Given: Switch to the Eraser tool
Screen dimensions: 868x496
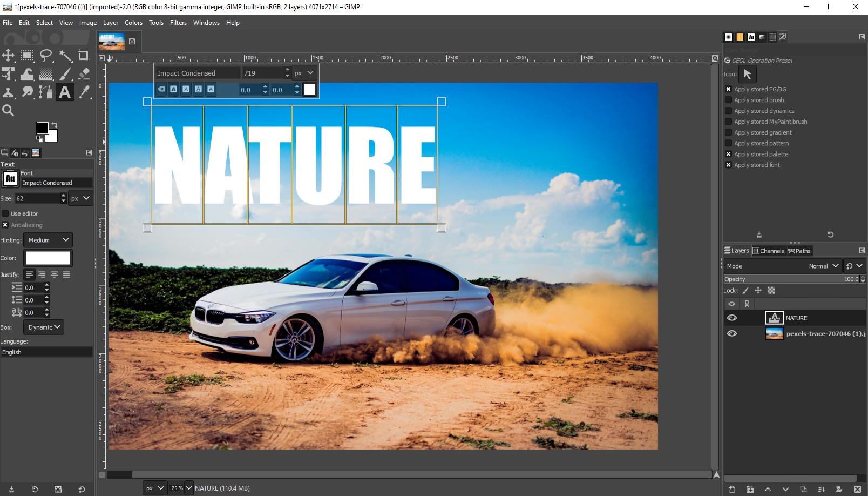Looking at the screenshot, I should point(83,74).
